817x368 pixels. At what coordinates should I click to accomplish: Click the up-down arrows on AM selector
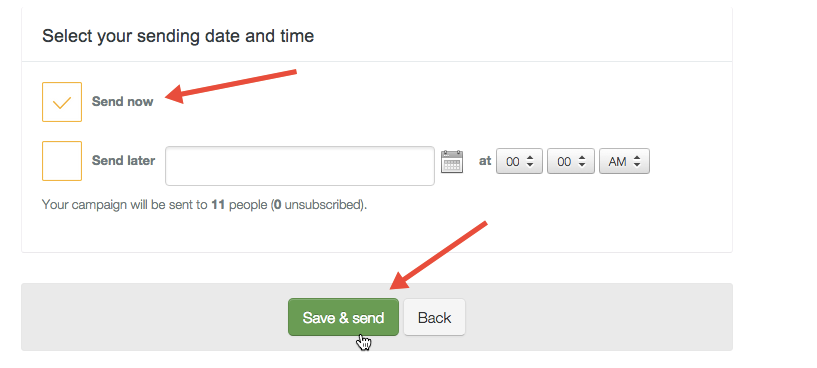[637, 162]
